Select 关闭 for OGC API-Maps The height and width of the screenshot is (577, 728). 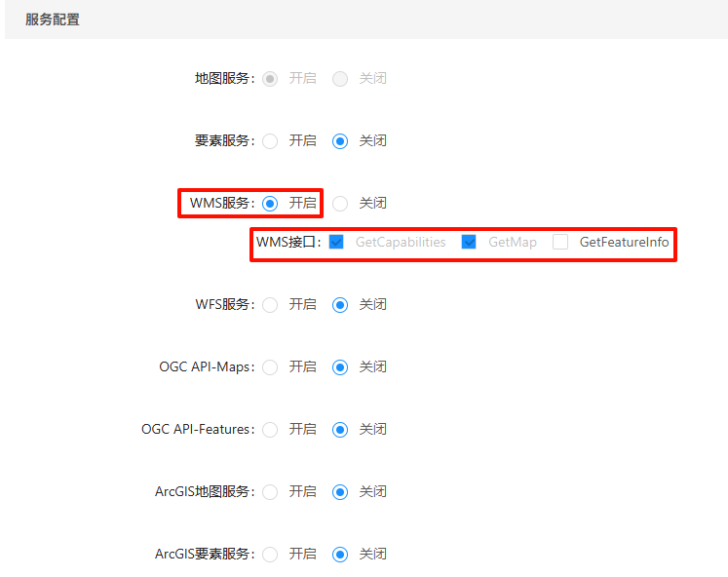pos(340,366)
